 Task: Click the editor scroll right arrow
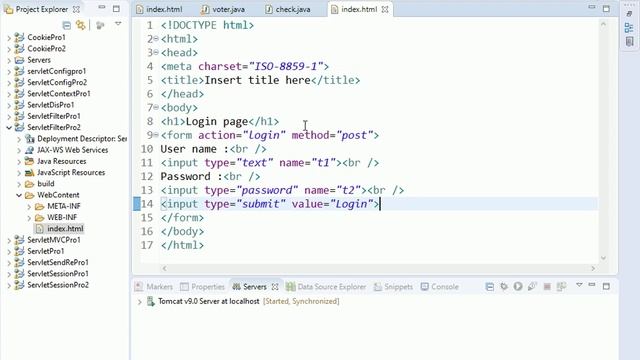[593, 269]
